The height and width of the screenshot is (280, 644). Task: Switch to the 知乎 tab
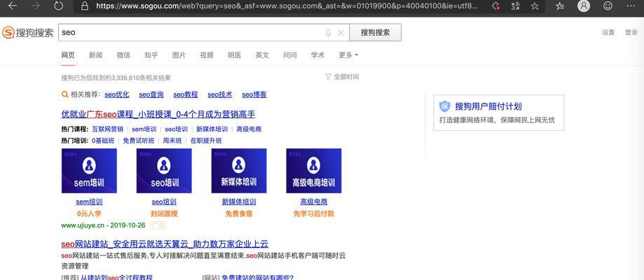click(x=151, y=55)
